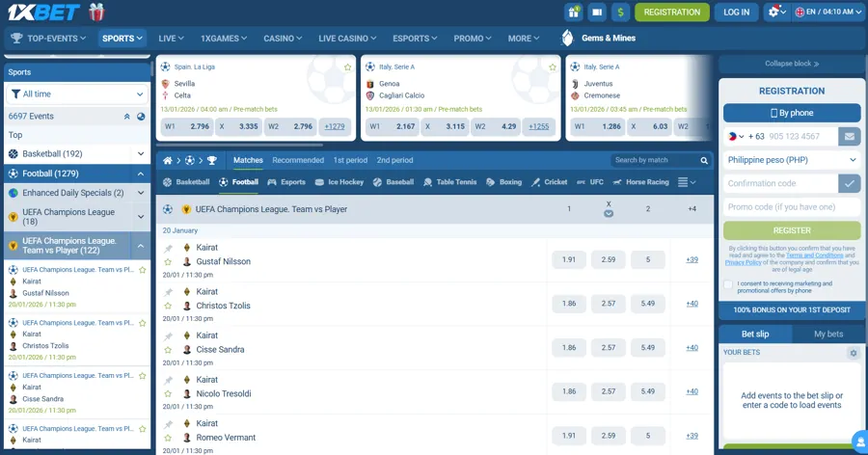
Task: Click the bonus gift icon in header
Action: 574,12
